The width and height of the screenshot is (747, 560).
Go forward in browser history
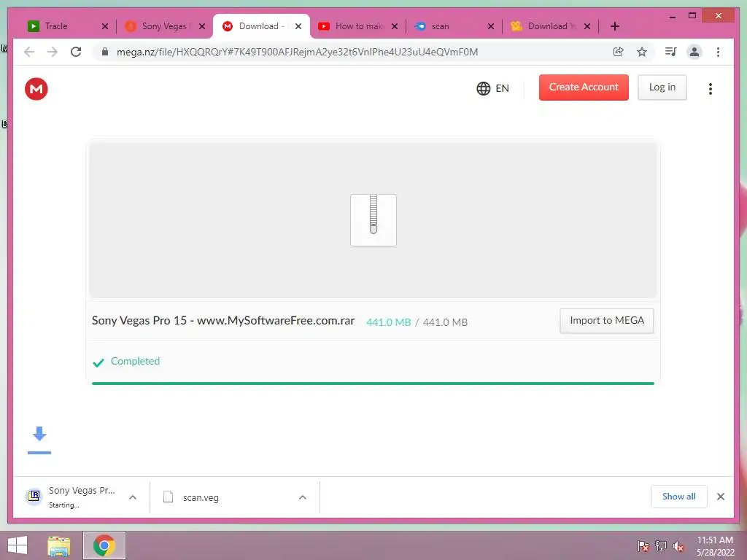tap(53, 52)
